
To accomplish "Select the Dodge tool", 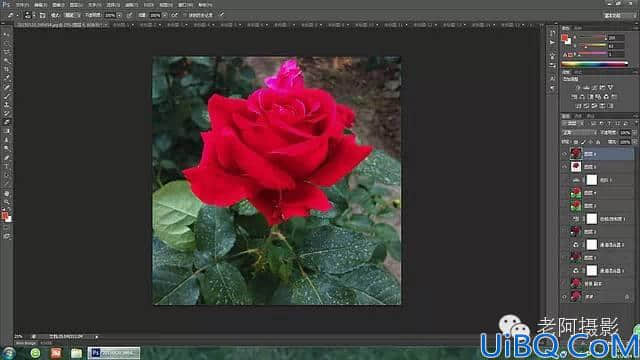I will (7, 149).
